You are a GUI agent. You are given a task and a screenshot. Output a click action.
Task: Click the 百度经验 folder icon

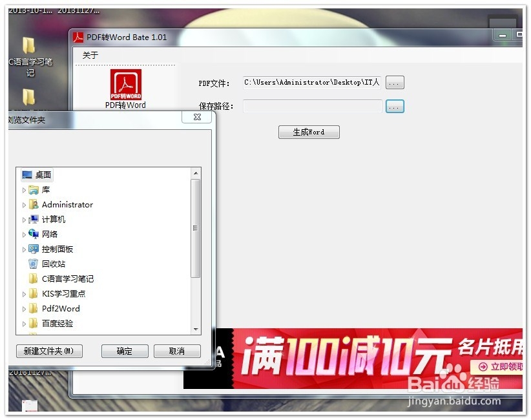pyautogui.click(x=34, y=323)
